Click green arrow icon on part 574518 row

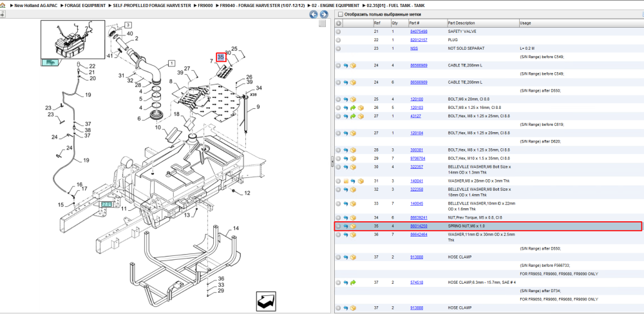(x=353, y=282)
